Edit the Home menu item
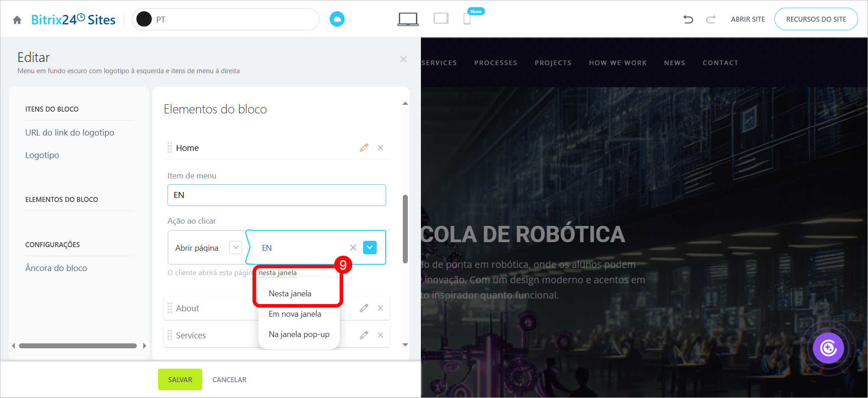Image resolution: width=868 pixels, height=398 pixels. (364, 148)
